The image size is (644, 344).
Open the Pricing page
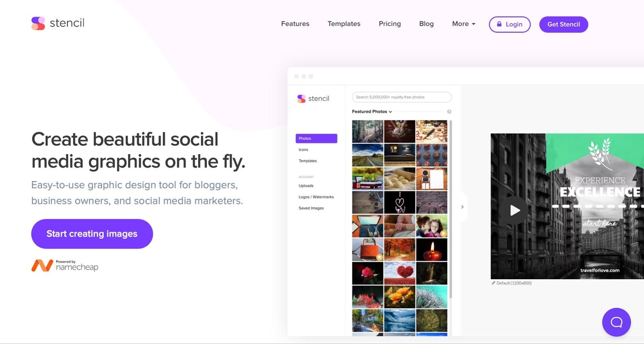point(390,24)
